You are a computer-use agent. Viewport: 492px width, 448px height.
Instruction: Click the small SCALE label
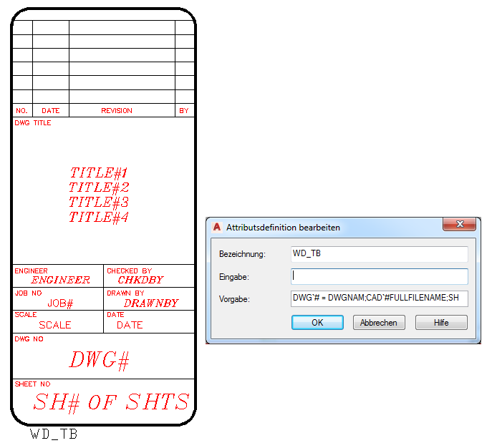click(x=26, y=314)
